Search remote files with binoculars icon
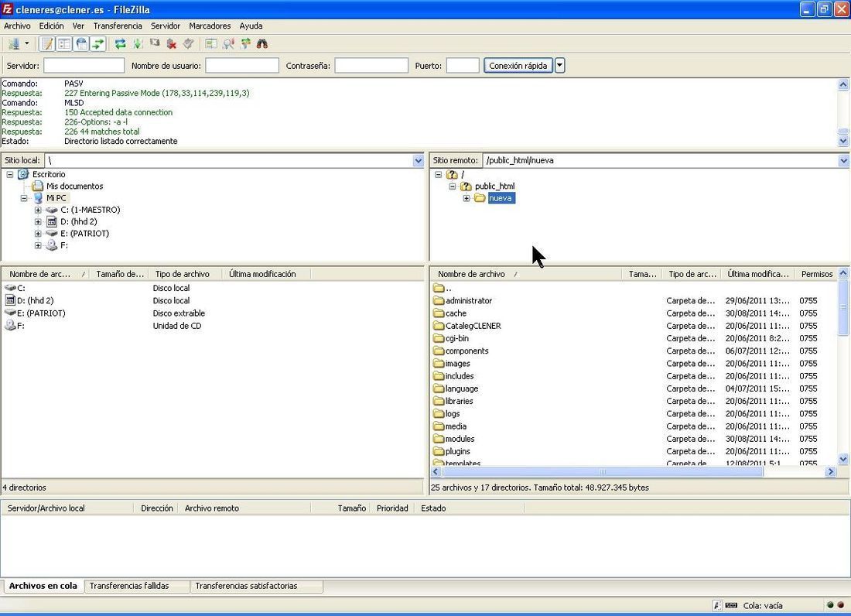The height and width of the screenshot is (616, 851). (262, 44)
